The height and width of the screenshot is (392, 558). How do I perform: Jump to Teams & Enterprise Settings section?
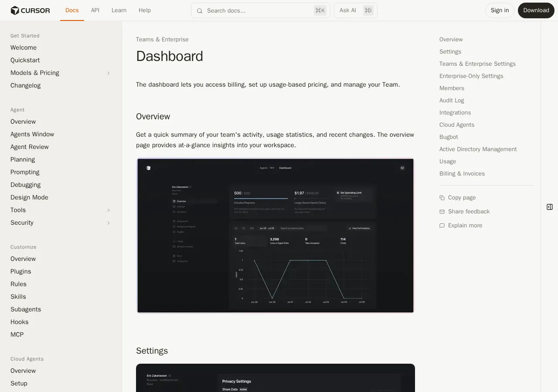[x=477, y=64]
